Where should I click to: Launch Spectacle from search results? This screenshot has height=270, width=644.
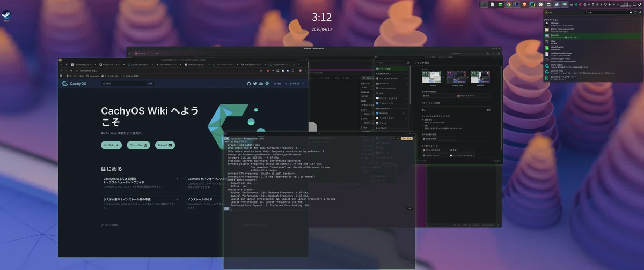pyautogui.click(x=592, y=36)
